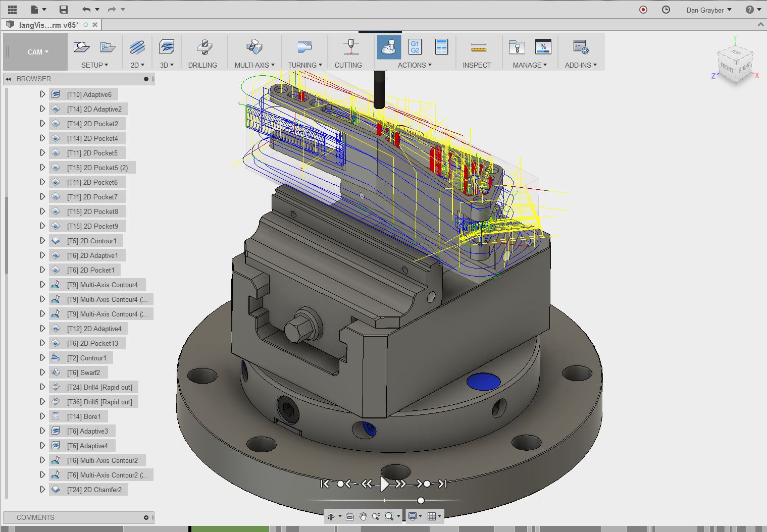Expand the [T24] 2D Chamfer2 operation
This screenshot has width=767, height=532.
click(x=42, y=490)
